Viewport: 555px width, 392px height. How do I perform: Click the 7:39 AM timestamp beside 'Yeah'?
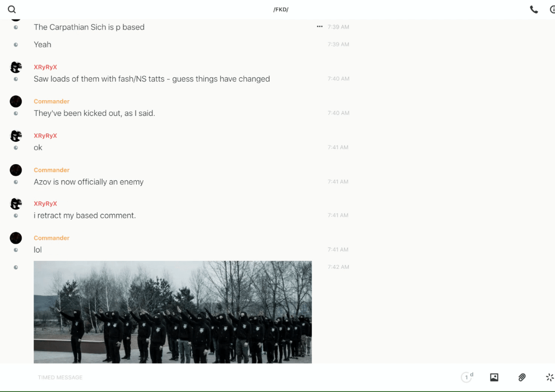[338, 45]
